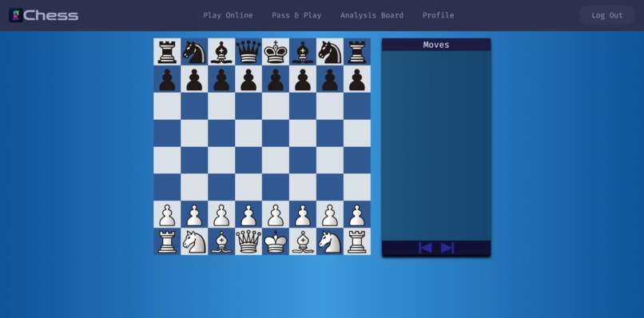Viewport: 644px width, 318px height.
Task: Select the white rook on a1
Action: 167,241
